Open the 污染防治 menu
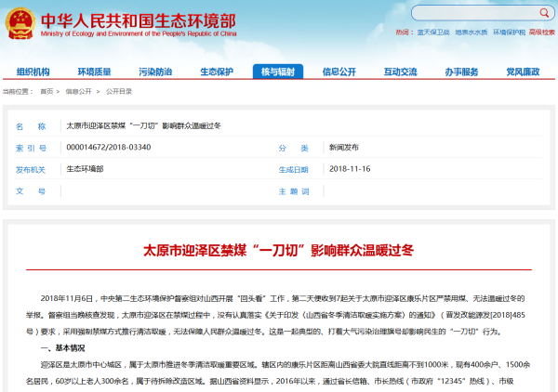 point(155,72)
